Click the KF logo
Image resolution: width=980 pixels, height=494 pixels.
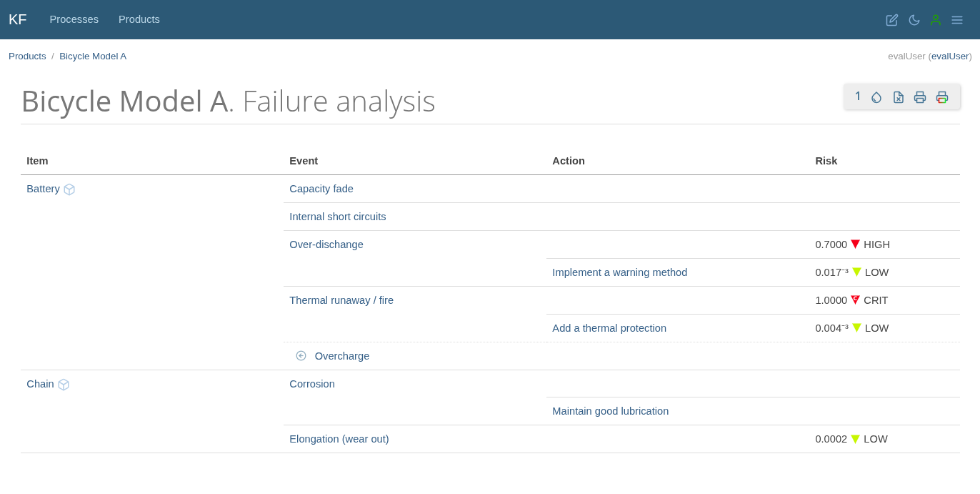click(x=17, y=19)
